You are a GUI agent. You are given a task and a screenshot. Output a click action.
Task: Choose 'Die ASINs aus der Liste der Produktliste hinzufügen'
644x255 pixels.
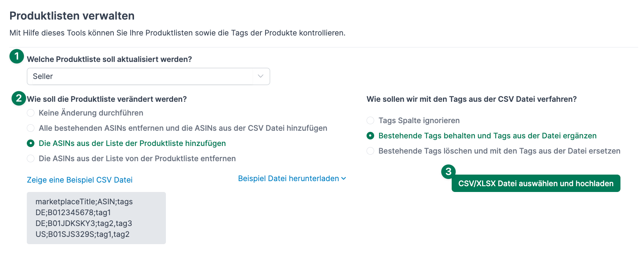pyautogui.click(x=30, y=143)
